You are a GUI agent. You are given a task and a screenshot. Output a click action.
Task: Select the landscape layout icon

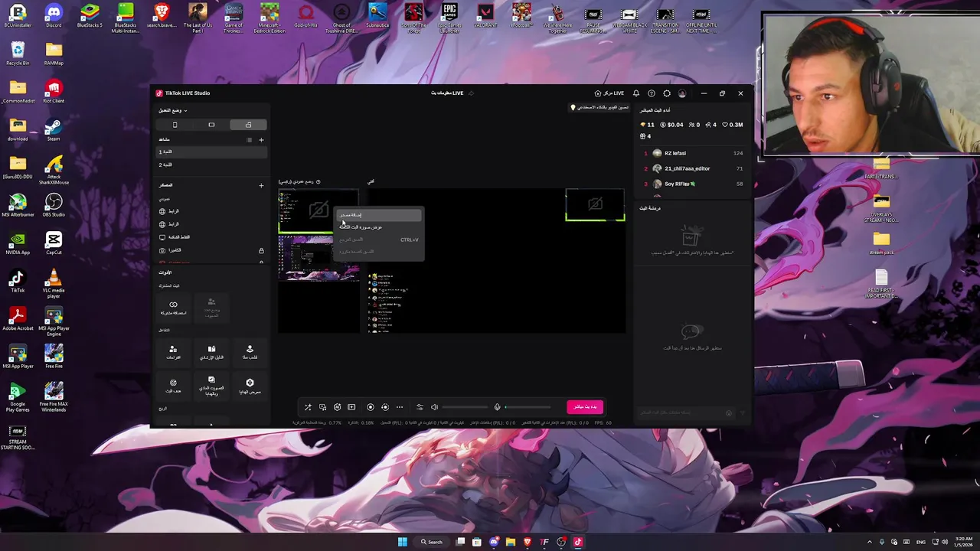pyautogui.click(x=211, y=125)
